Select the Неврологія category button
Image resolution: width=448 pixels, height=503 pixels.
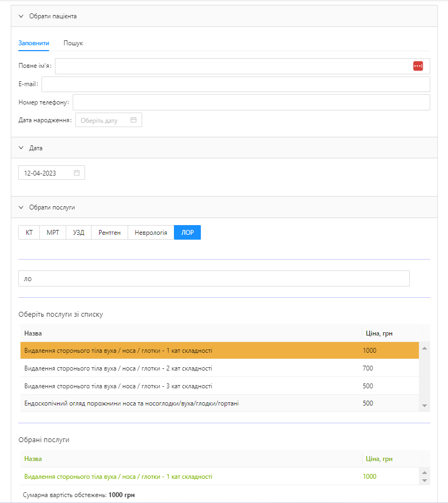[x=151, y=233]
